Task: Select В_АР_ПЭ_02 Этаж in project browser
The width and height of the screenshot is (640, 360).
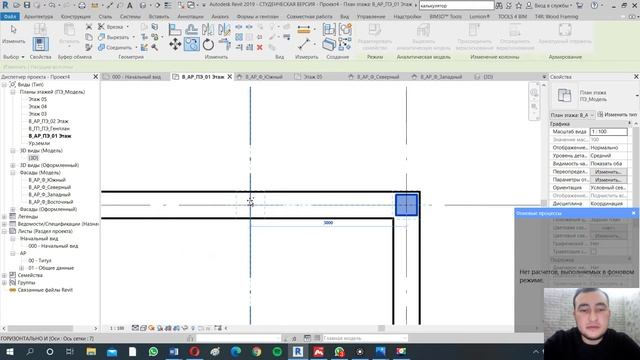Action: coord(48,121)
